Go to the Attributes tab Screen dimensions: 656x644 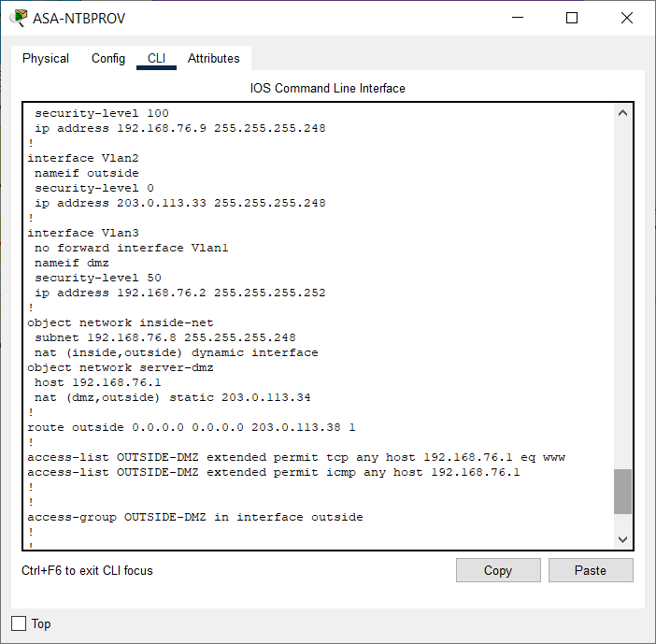(x=213, y=58)
